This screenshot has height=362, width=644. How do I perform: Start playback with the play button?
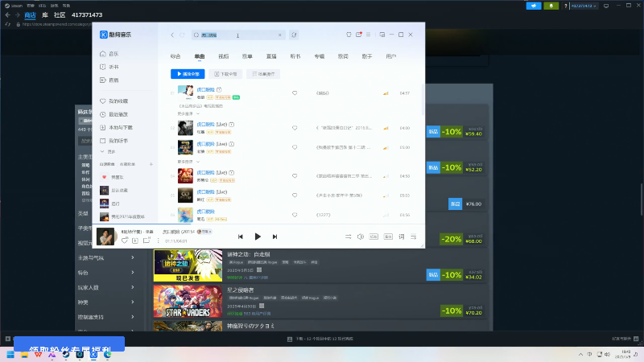pyautogui.click(x=258, y=237)
